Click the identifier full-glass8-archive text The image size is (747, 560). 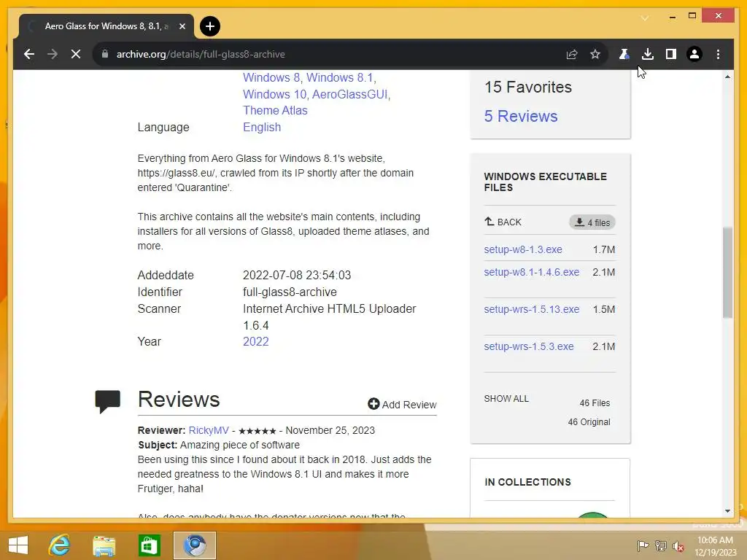click(290, 292)
